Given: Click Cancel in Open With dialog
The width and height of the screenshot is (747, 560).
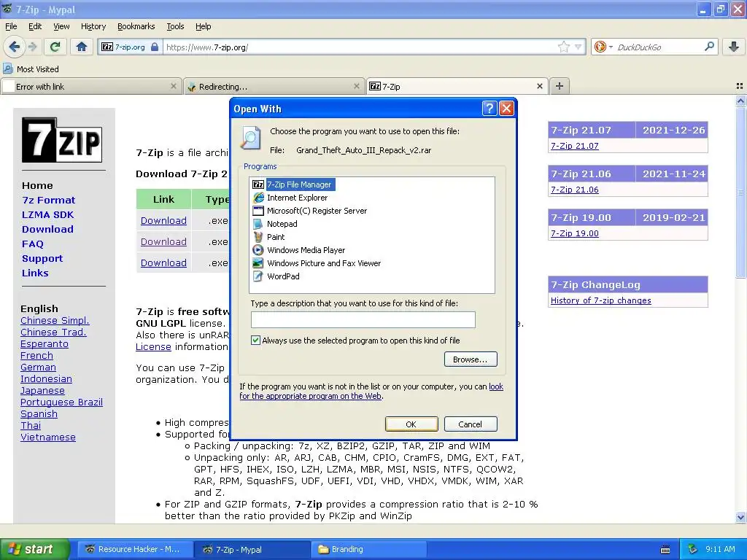Looking at the screenshot, I should (471, 424).
